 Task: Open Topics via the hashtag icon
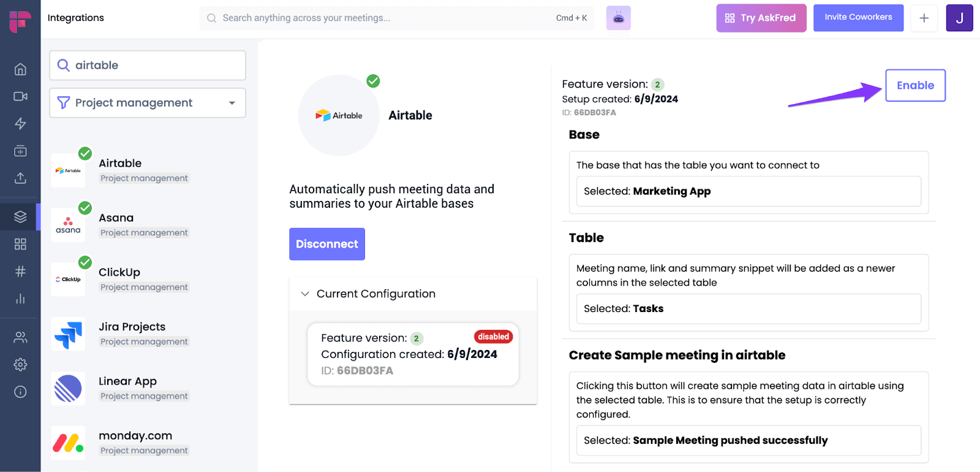tap(20, 271)
